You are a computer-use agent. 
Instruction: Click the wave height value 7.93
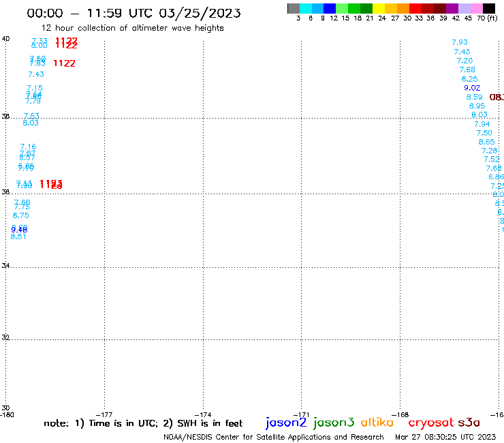[x=460, y=42]
